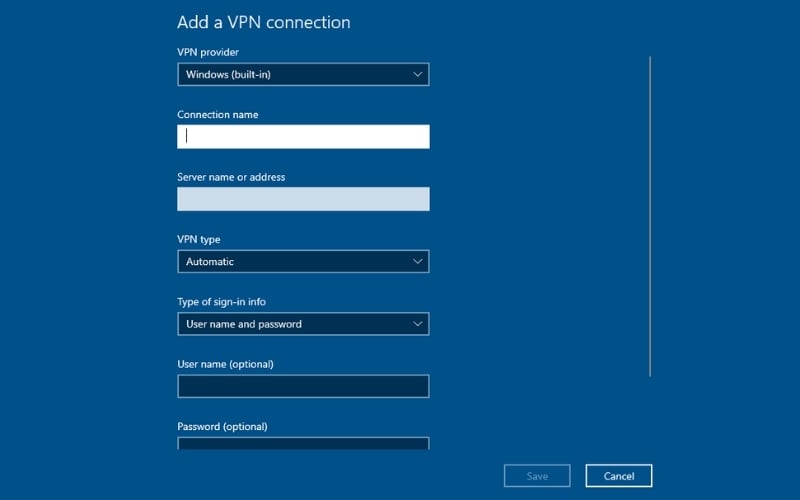Click the 'Type of sign-in info' label
Image resolution: width=800 pixels, height=500 pixels.
[x=221, y=302]
